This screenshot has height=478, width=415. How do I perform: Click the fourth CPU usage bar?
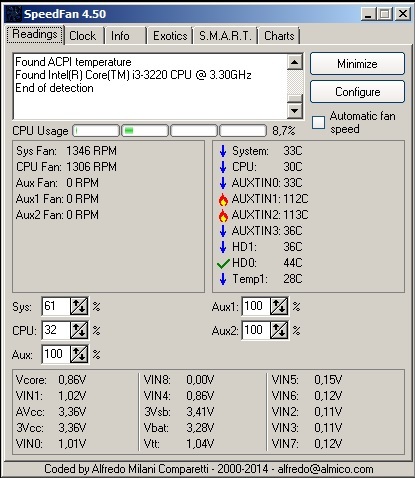tap(243, 131)
